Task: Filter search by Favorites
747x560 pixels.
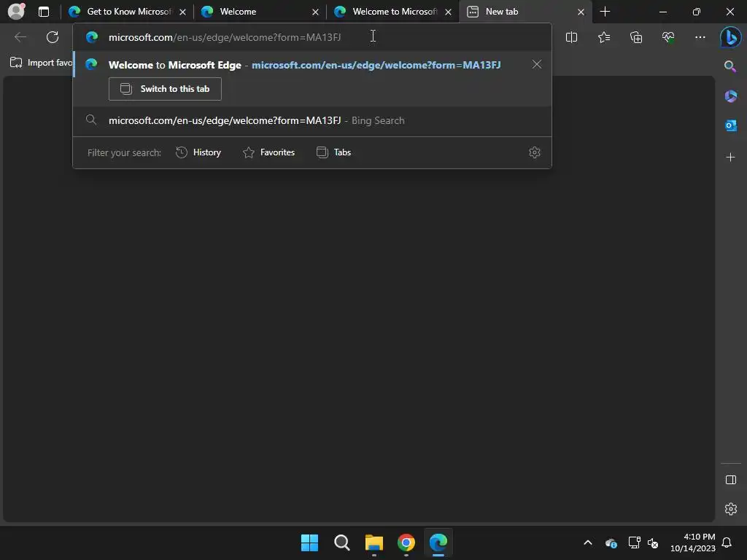Action: pyautogui.click(x=268, y=152)
